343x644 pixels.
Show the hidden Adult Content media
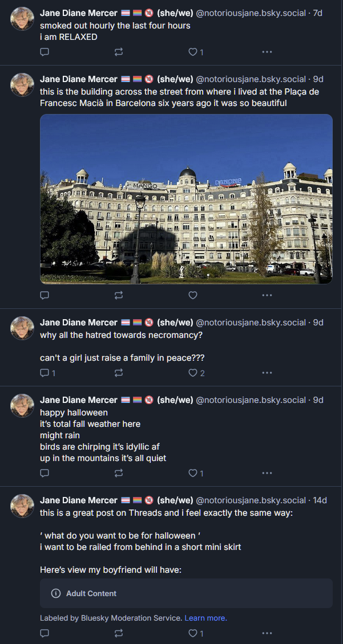(186, 593)
